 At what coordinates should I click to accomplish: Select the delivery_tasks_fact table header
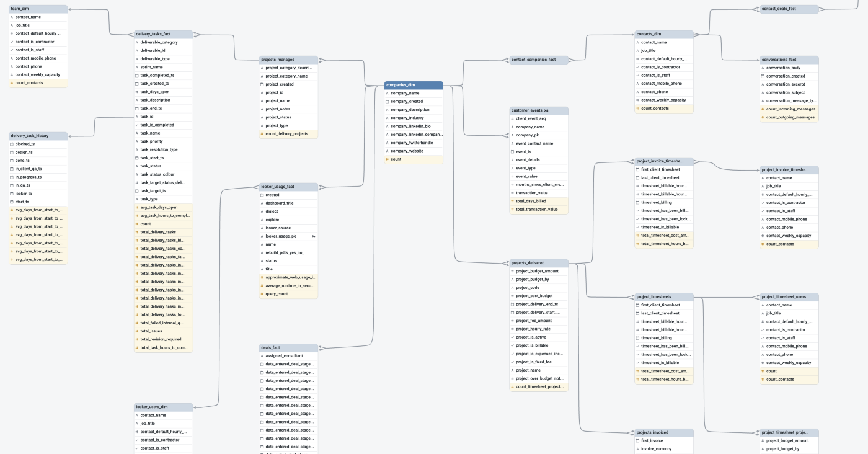(163, 34)
